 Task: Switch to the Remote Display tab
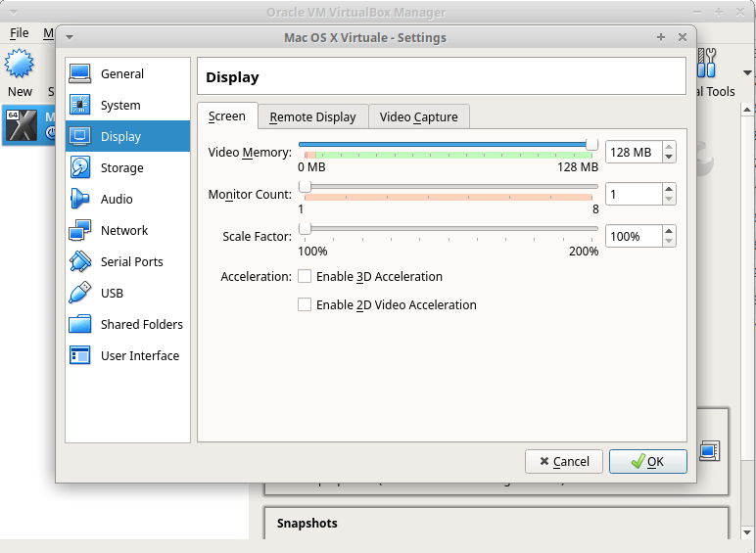pos(313,117)
